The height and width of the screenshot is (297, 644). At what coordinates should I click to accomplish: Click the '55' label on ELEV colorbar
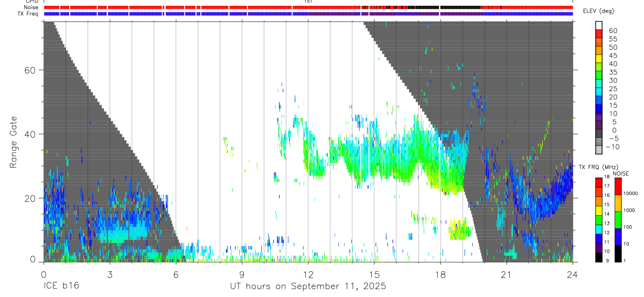(x=613, y=39)
